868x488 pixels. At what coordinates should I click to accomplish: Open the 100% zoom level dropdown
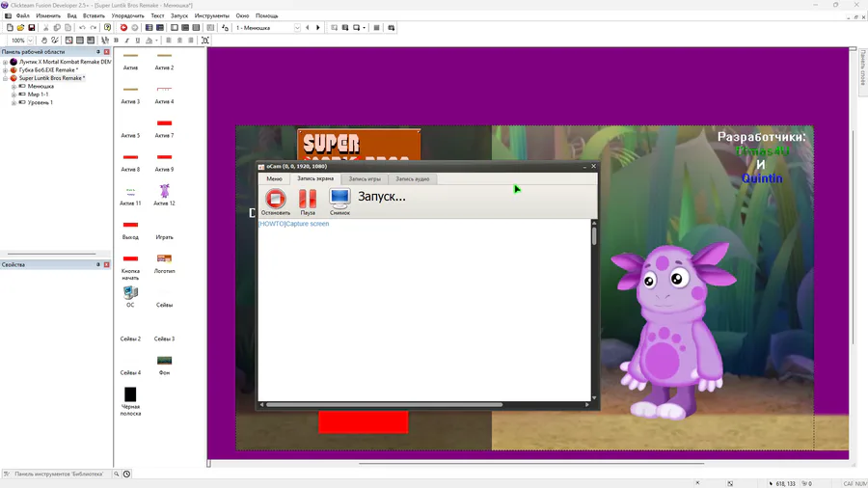[x=31, y=41]
